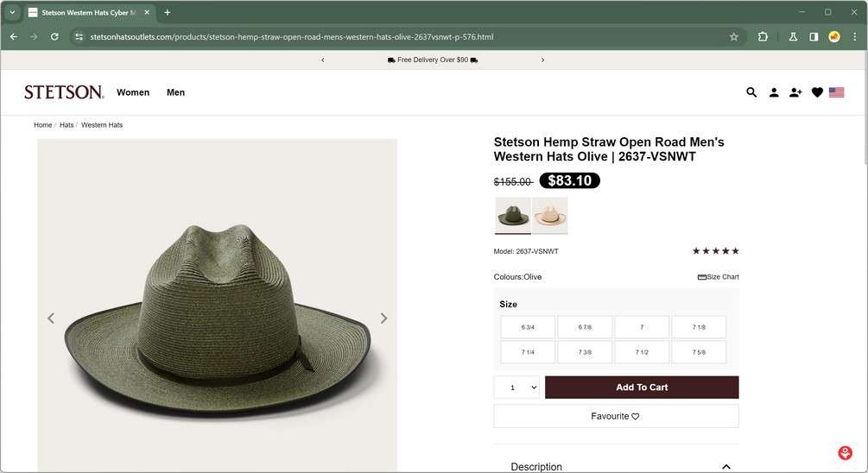The width and height of the screenshot is (868, 473).
Task: Open the Size Chart
Action: coord(718,276)
